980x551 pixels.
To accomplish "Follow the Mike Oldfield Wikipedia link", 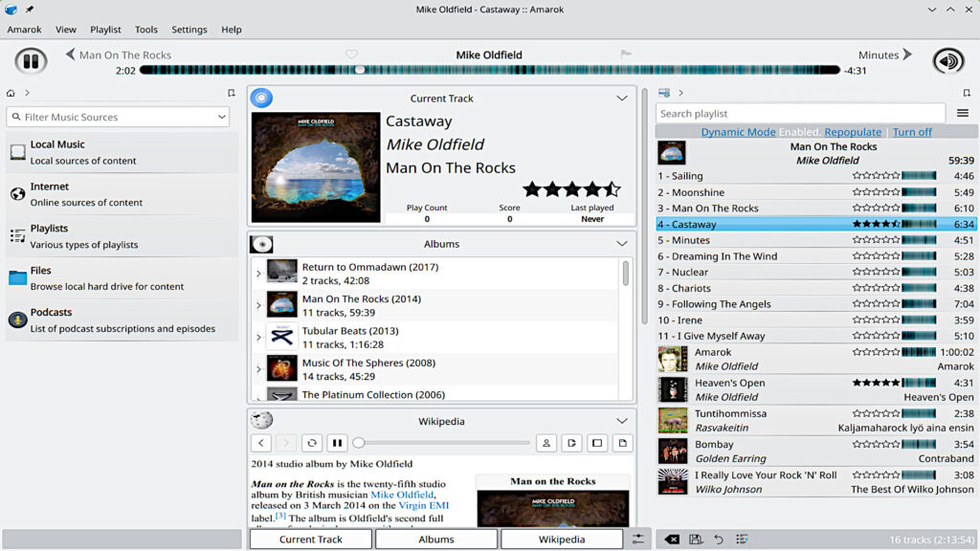I will pos(402,495).
